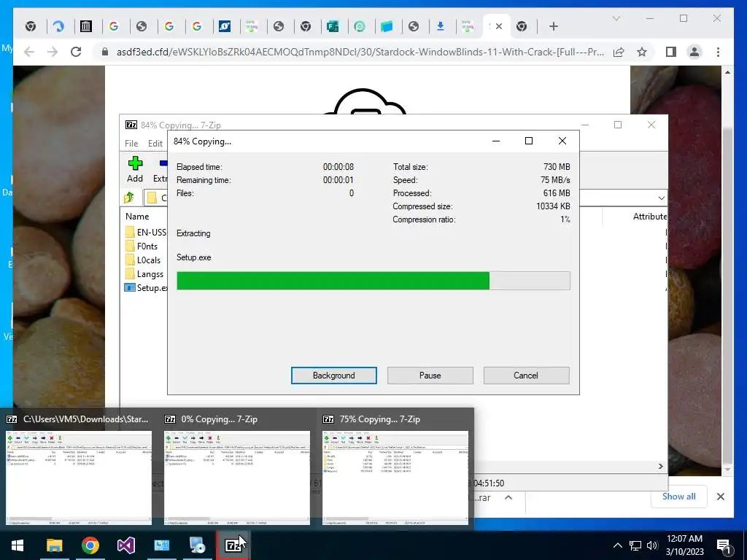Cancel the copying operation
Viewport: 747px width, 560px height.
(526, 376)
